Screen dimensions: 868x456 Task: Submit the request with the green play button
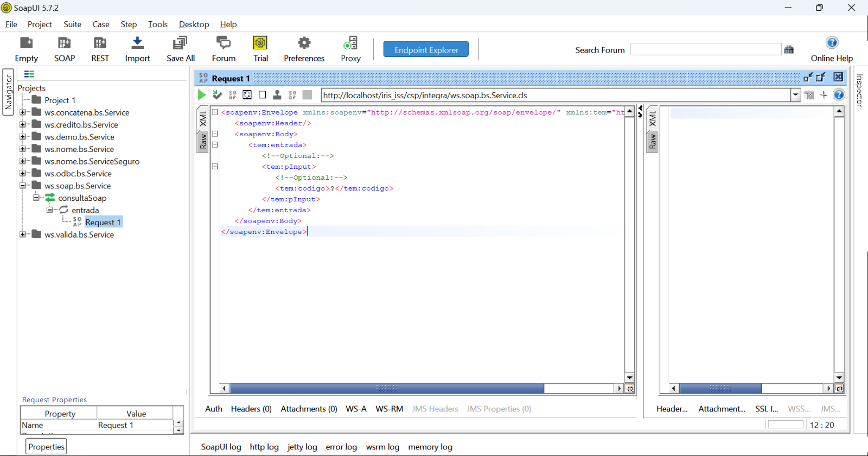(x=202, y=95)
